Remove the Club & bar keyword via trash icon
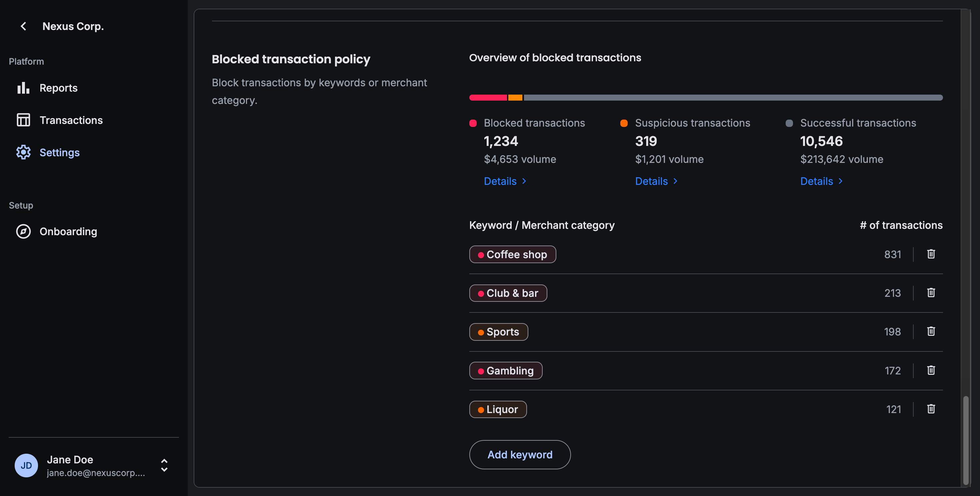The image size is (980, 496). click(931, 293)
